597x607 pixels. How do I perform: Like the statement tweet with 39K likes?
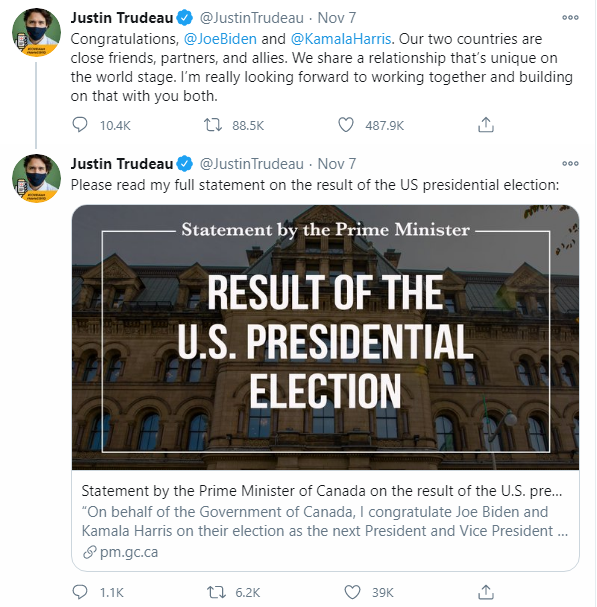(352, 592)
